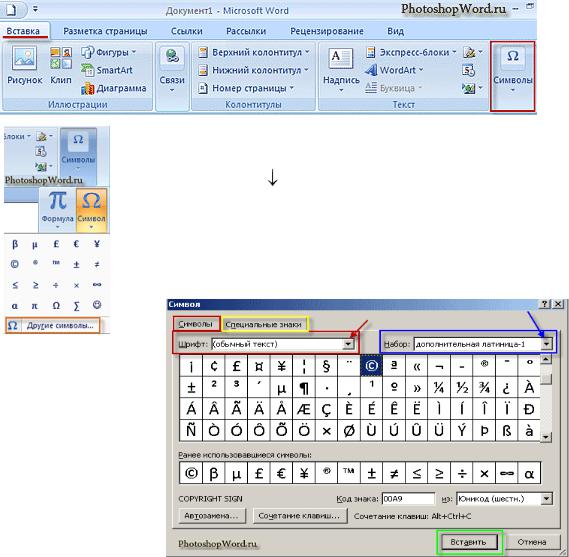Viewport: 569px width, 557px height.
Task: Open the Юникод (шестн.) dropdown
Action: point(547,499)
